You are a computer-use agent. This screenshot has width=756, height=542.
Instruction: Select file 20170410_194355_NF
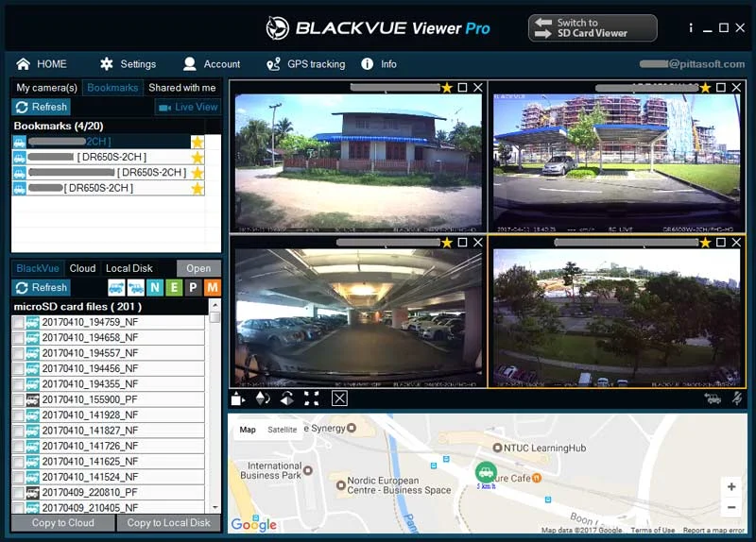(108, 384)
